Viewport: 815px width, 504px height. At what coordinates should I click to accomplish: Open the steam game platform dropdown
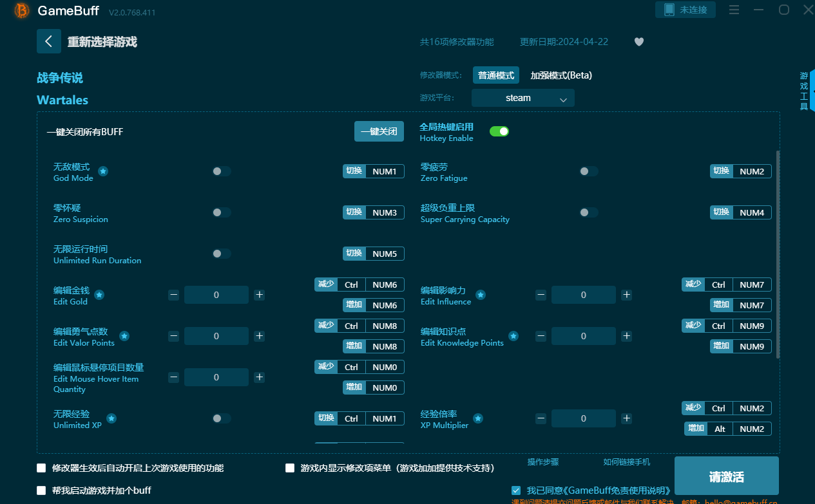(523, 98)
